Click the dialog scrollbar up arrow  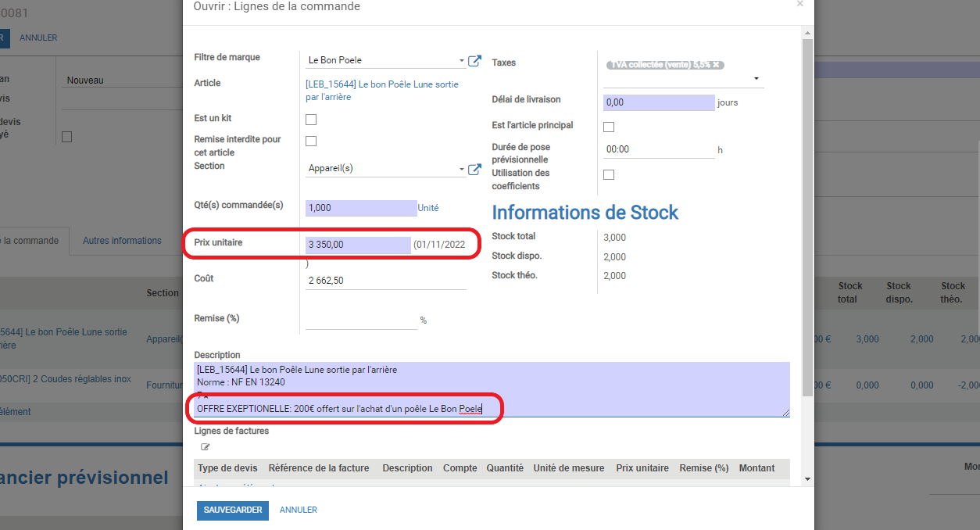coord(807,33)
